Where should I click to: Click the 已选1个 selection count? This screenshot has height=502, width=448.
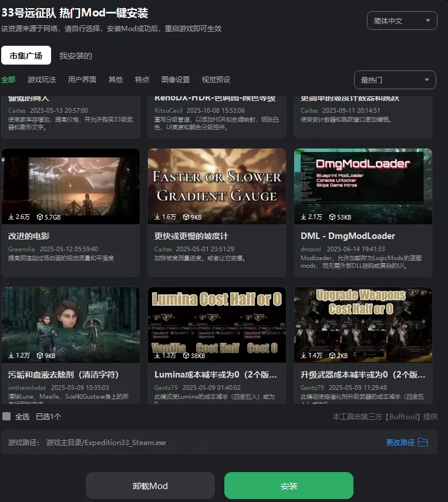point(48,416)
